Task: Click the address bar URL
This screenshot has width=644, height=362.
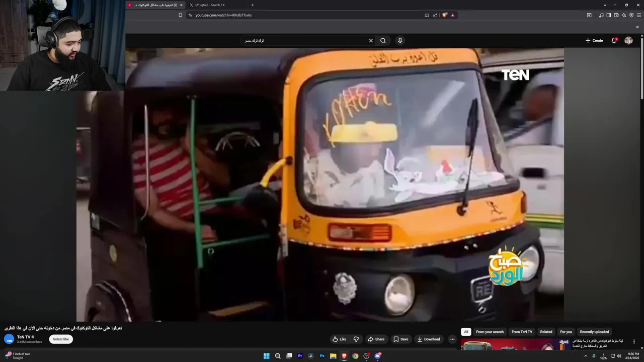Action: click(223, 15)
